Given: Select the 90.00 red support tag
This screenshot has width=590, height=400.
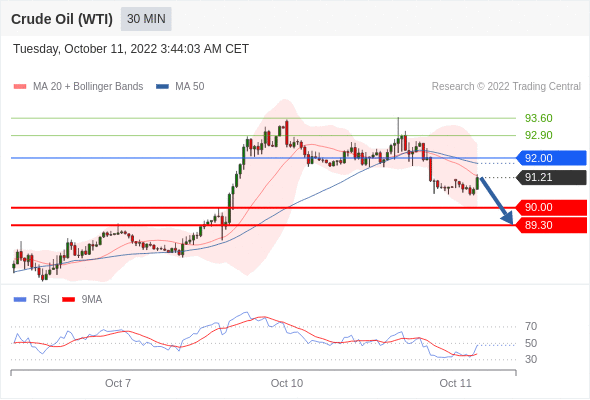Looking at the screenshot, I should coord(551,207).
